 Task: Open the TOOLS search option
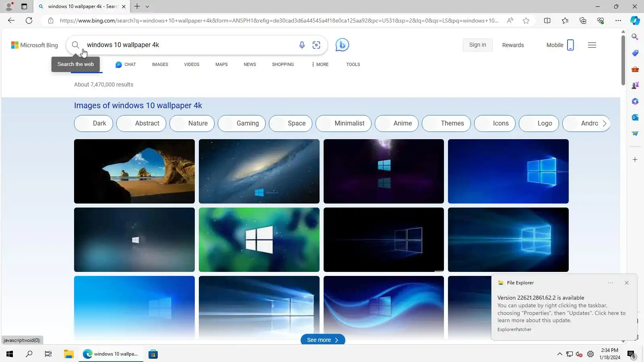(x=353, y=64)
